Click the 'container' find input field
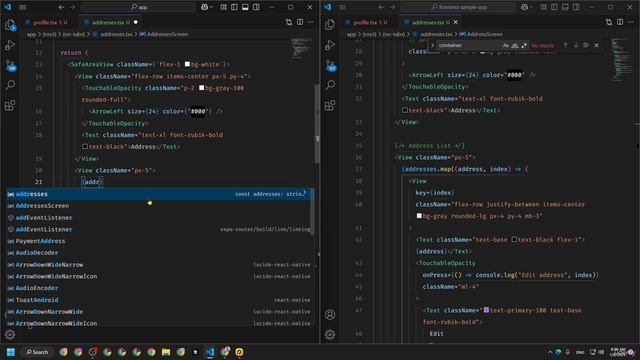The width and height of the screenshot is (640, 360). coord(469,45)
